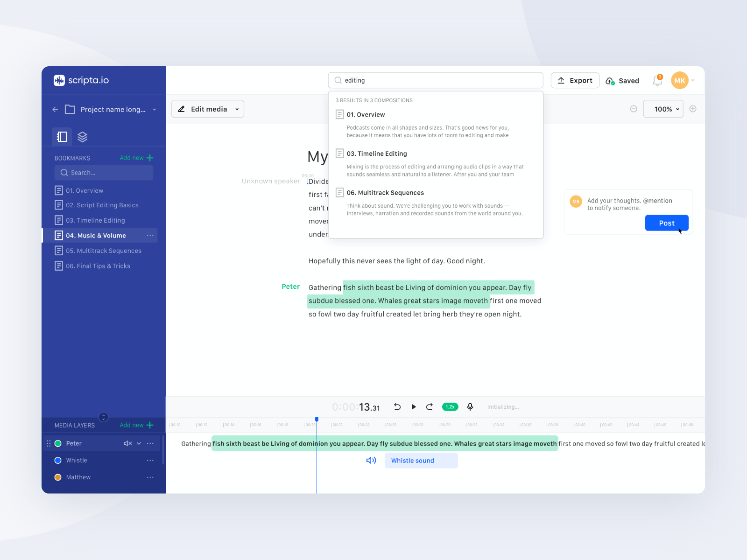Open search result 06. Multitrack Sequences
747x560 pixels.
(x=435, y=203)
